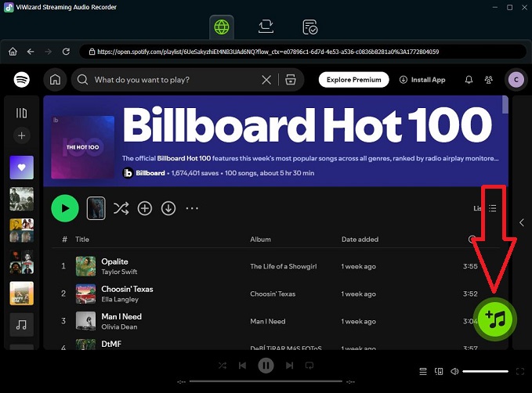Click the Opalite album thumbnail
This screenshot has width=532, height=393.
click(85, 266)
